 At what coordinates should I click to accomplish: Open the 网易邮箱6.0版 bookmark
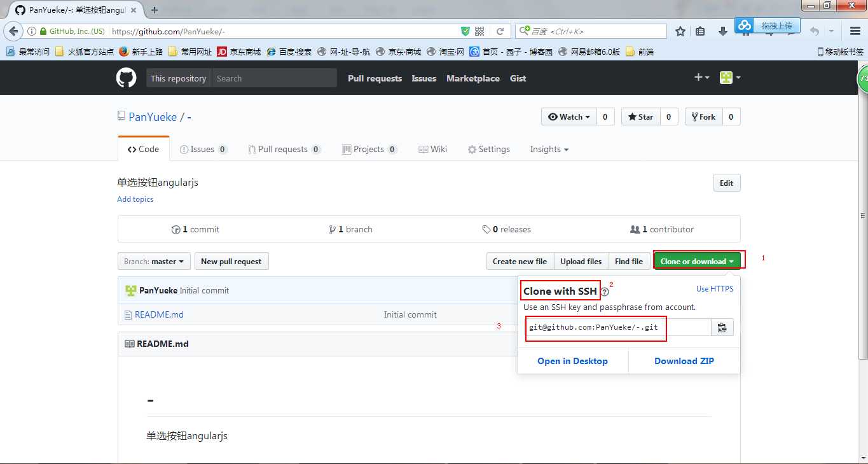(x=589, y=52)
